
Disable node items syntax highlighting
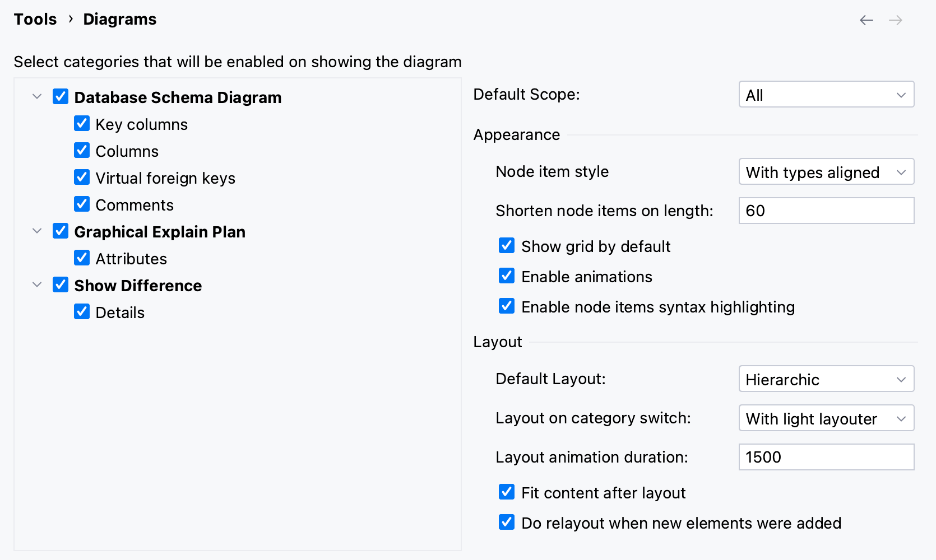coord(506,306)
